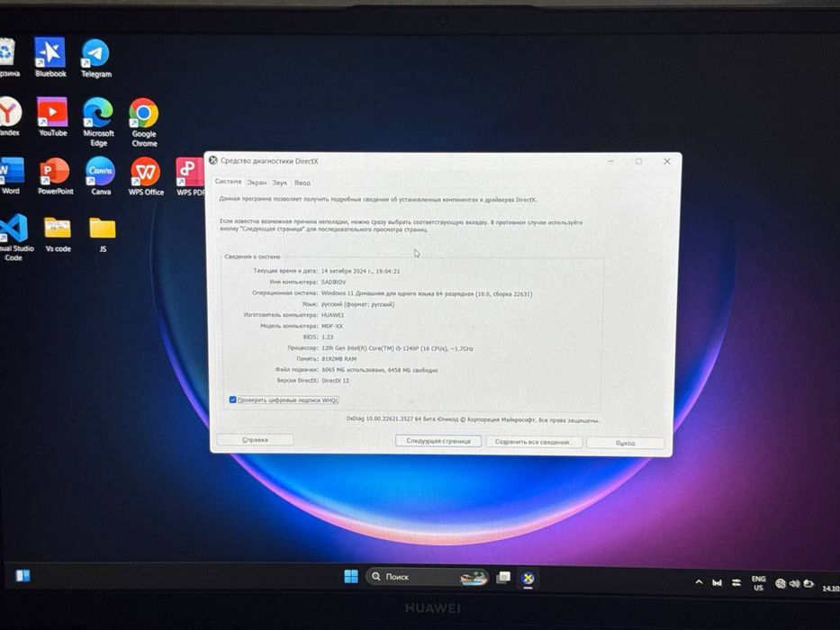Open the WPS PDF desktop icon
The height and width of the screenshot is (630, 840).
point(190,177)
